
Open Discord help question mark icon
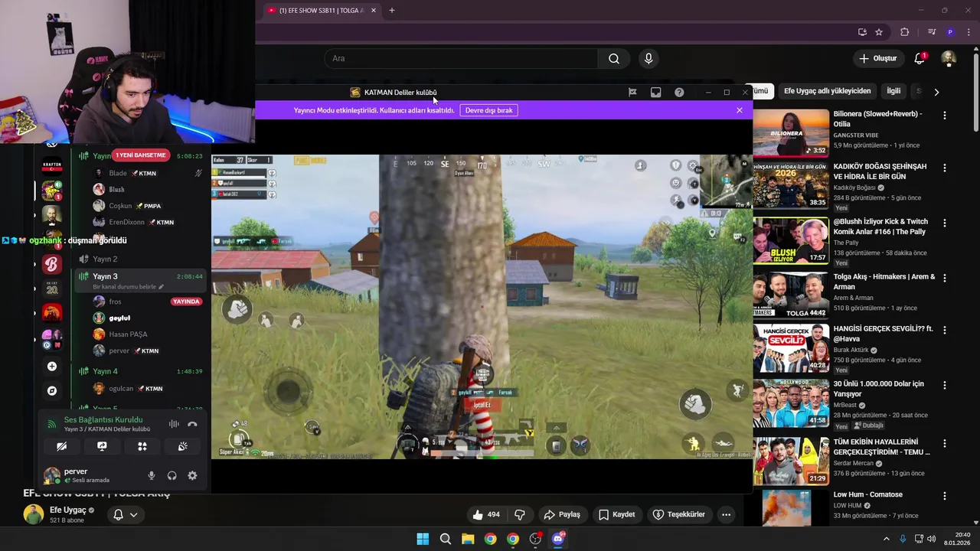coord(679,92)
